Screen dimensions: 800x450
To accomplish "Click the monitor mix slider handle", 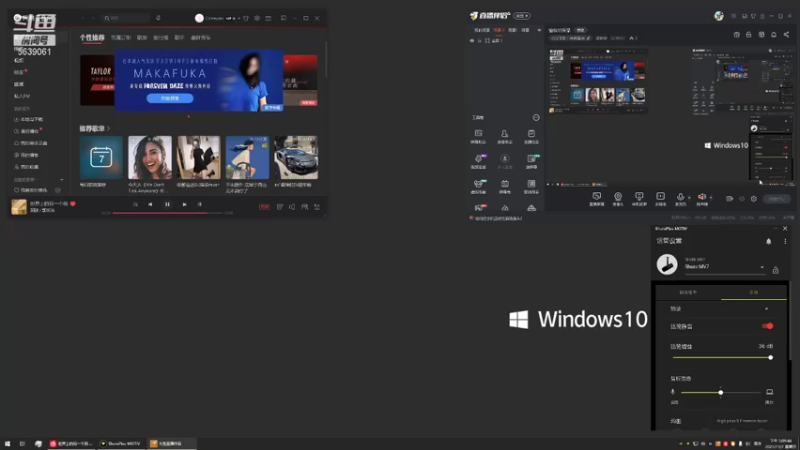I will click(x=720, y=392).
